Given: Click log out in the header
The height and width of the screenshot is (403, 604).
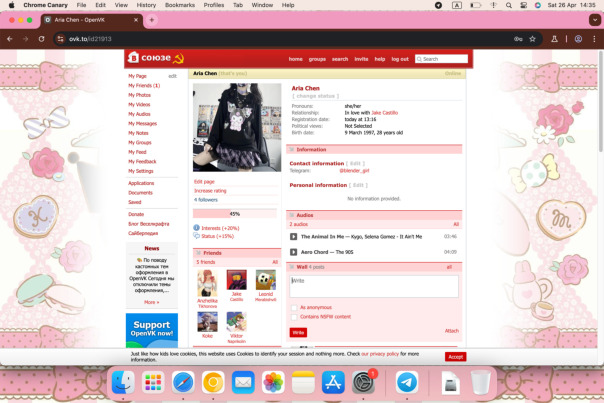Looking at the screenshot, I should tap(400, 59).
